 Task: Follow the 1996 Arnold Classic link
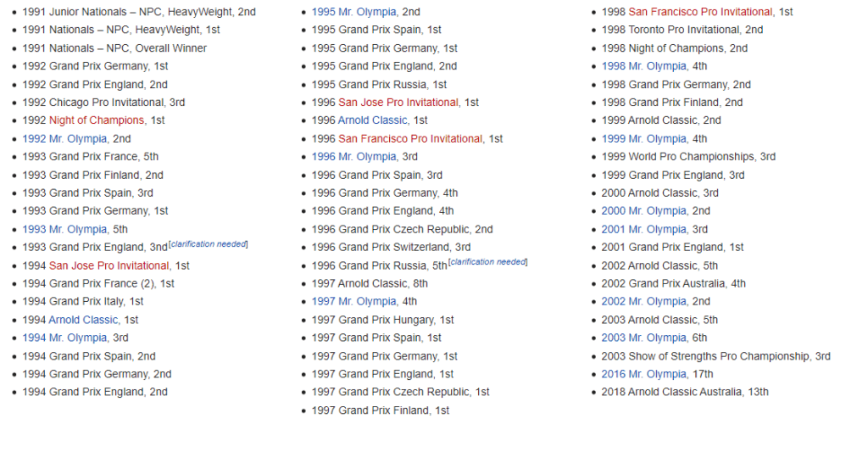tap(373, 120)
